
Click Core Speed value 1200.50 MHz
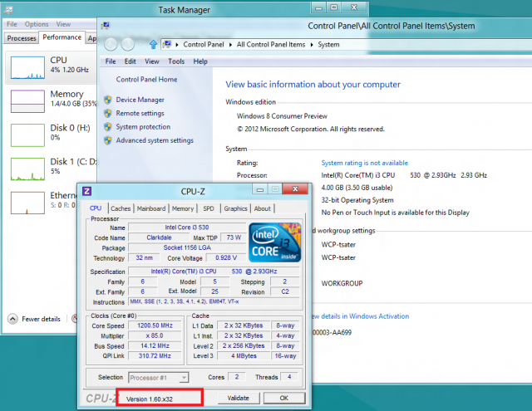click(x=155, y=325)
